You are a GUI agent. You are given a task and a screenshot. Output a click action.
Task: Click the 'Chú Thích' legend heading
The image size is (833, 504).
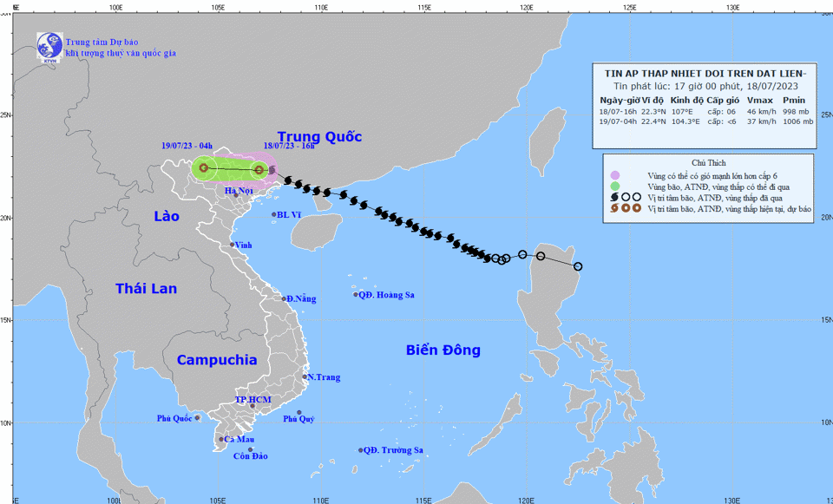(709, 162)
